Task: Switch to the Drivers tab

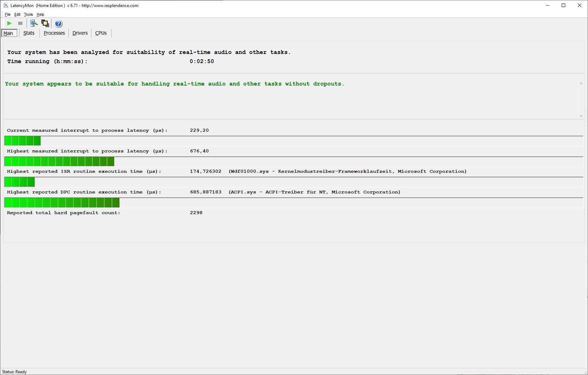Action: [80, 33]
